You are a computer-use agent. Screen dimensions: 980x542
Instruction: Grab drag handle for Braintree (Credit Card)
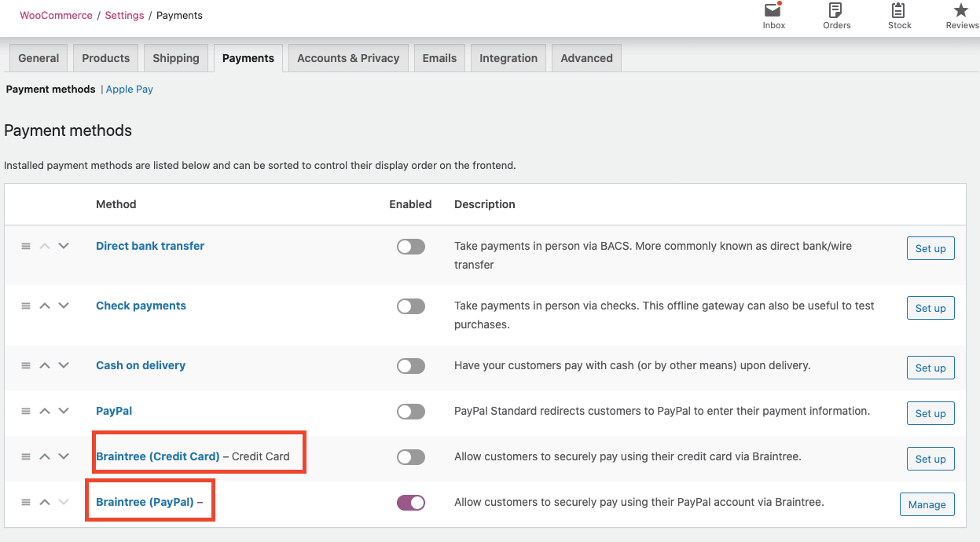pos(26,456)
